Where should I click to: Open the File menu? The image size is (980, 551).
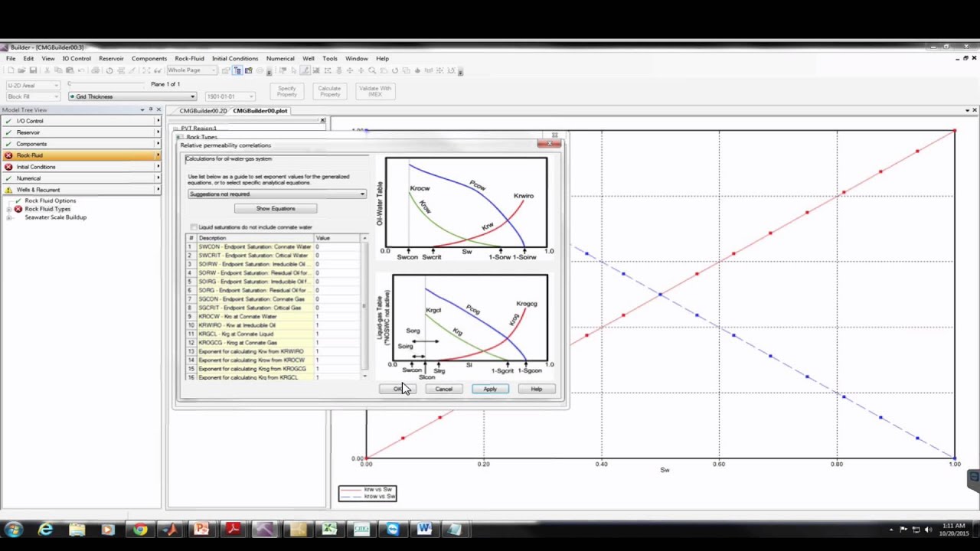11,59
